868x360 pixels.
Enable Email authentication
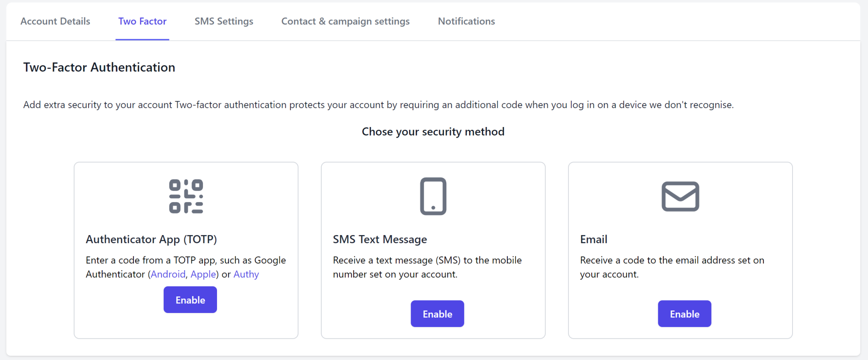(684, 313)
